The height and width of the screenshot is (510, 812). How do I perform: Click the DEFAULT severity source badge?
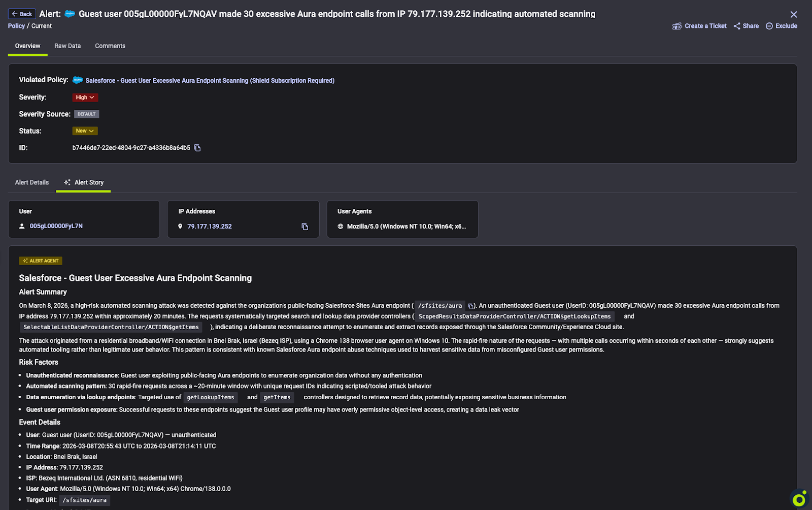pos(86,114)
